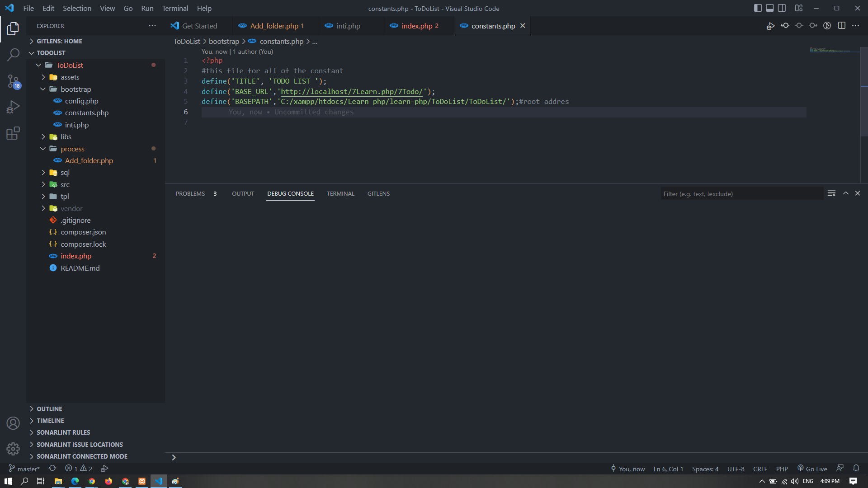Click GitLens toggle file blame clock icon
Viewport: 868px width, 488px height.
tap(827, 26)
